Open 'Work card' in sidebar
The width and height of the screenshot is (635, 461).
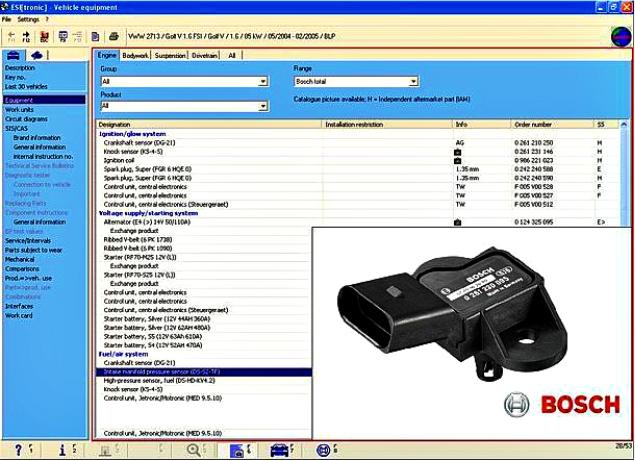coord(18,316)
